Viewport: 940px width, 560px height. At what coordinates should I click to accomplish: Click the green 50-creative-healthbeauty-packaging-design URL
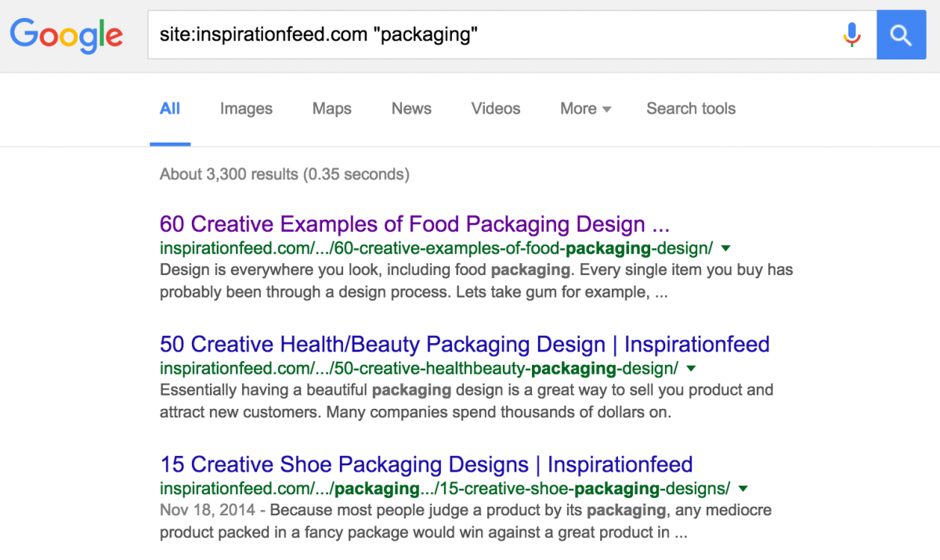pos(418,369)
